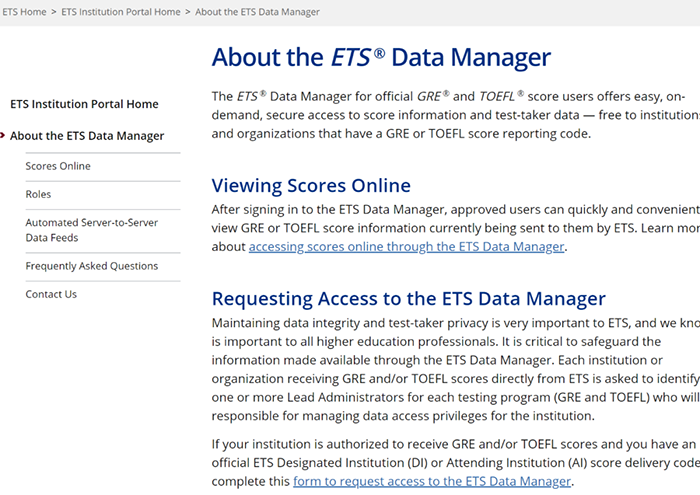Image resolution: width=700 pixels, height=495 pixels.
Task: Open the Scores Online sidebar page
Action: point(58,166)
